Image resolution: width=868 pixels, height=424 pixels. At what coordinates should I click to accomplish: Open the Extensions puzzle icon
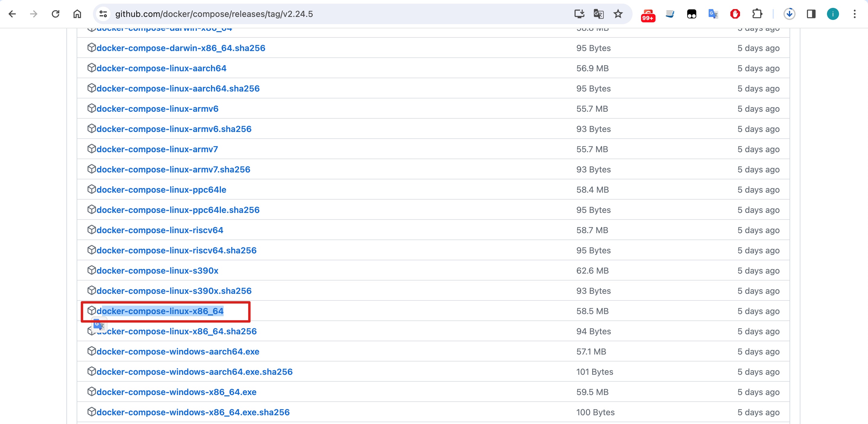point(757,14)
